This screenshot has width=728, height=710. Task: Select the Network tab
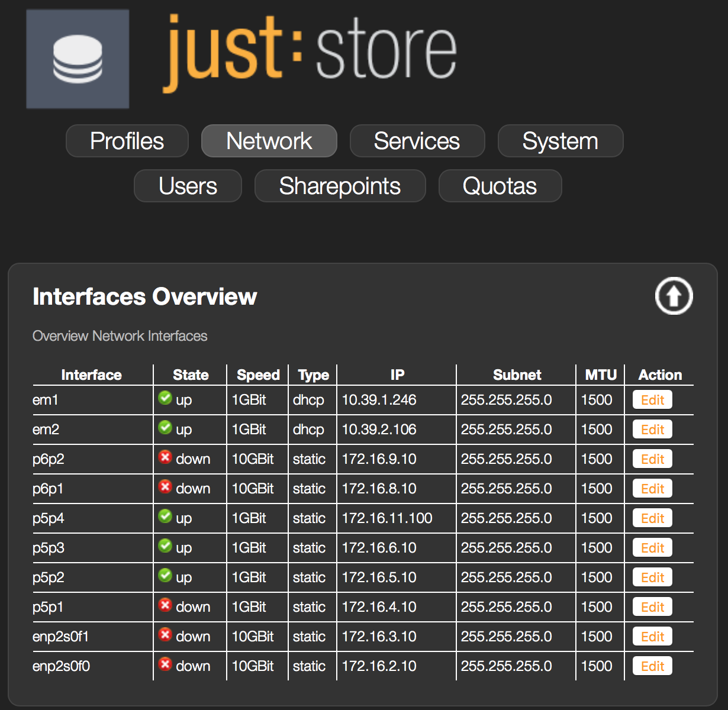(x=269, y=141)
